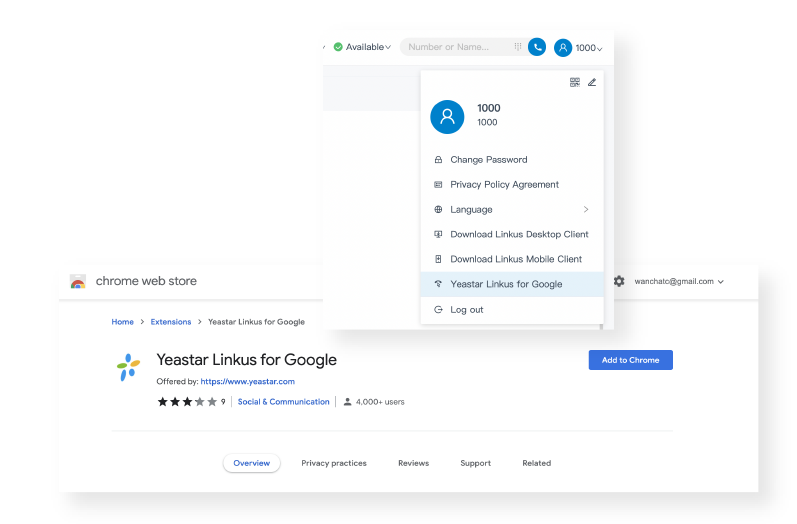Screen dimensions: 797x524
Task: Expand the Language submenu arrow
Action: point(586,209)
